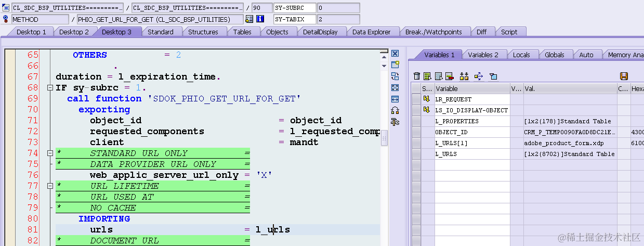Click the value [1x2(8702)]Standard Table
The width and height of the screenshot is (644, 246).
(x=569, y=154)
